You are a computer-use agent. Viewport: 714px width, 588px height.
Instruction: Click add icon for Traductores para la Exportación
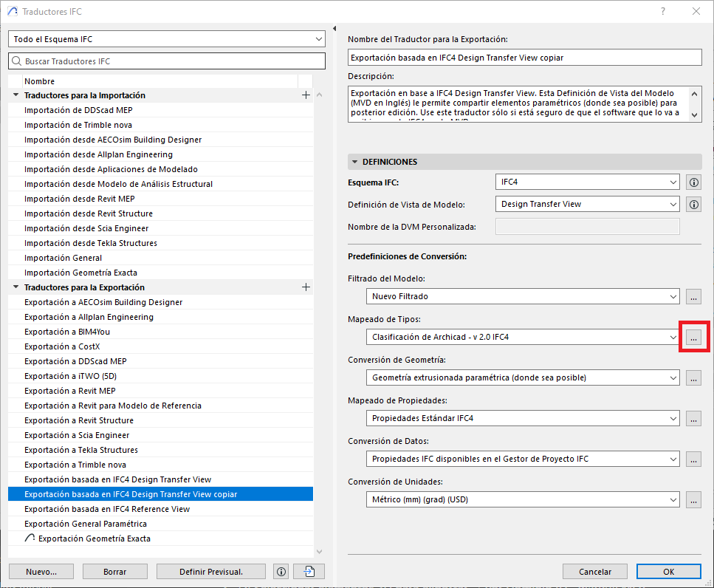tap(306, 287)
